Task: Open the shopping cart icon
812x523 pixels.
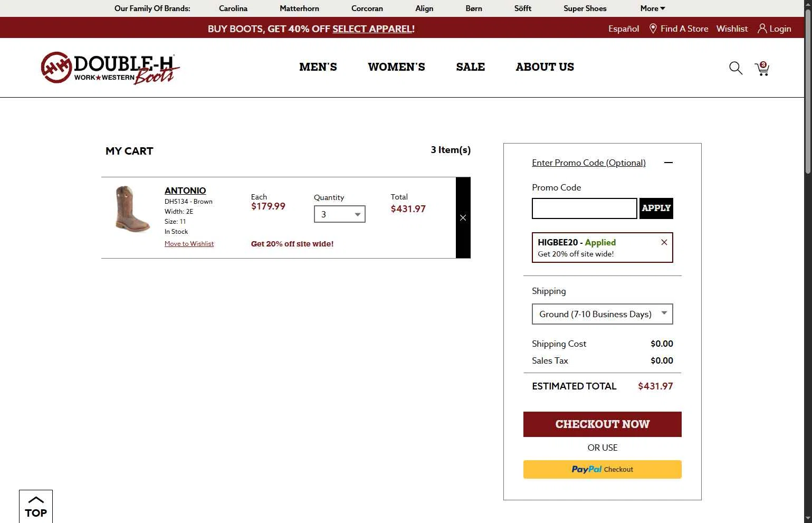Action: 762,69
